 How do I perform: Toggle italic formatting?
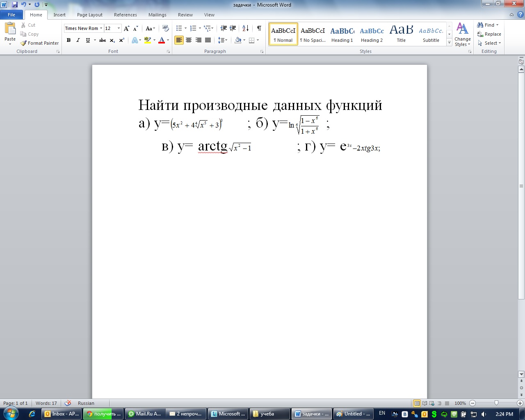78,40
